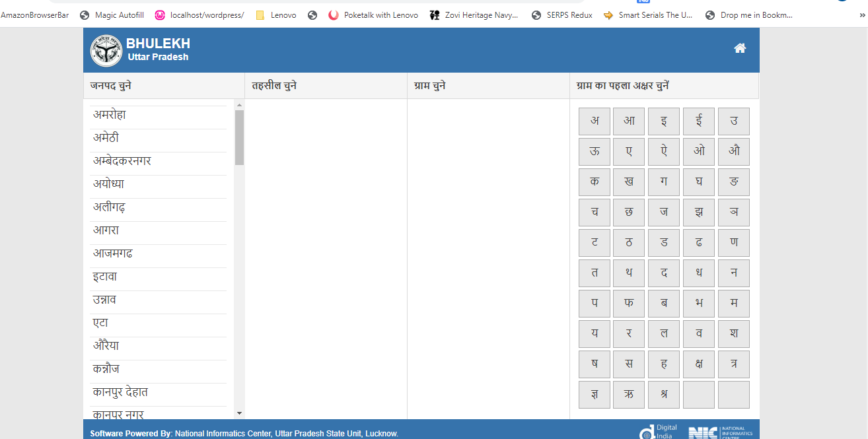Choose letter ए button
The height and width of the screenshot is (439, 868).
pos(629,152)
